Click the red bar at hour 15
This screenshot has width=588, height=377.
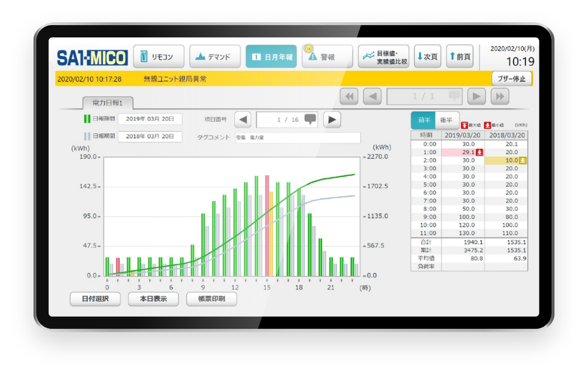(267, 226)
